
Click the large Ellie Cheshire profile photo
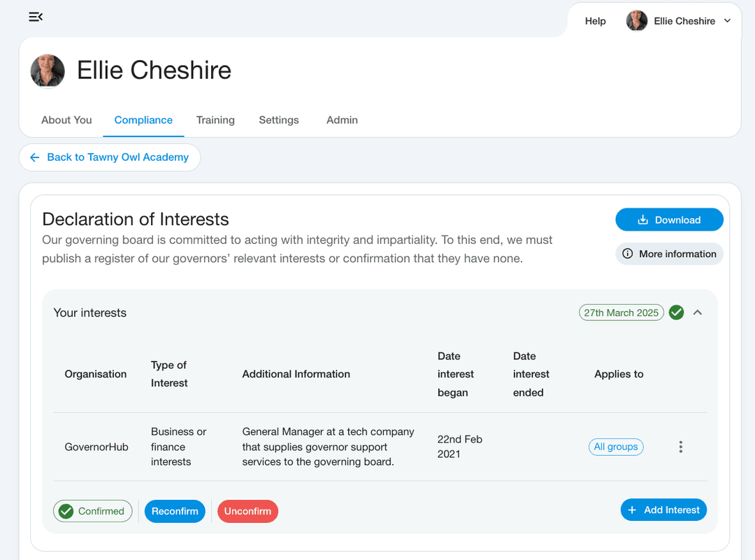(x=48, y=71)
